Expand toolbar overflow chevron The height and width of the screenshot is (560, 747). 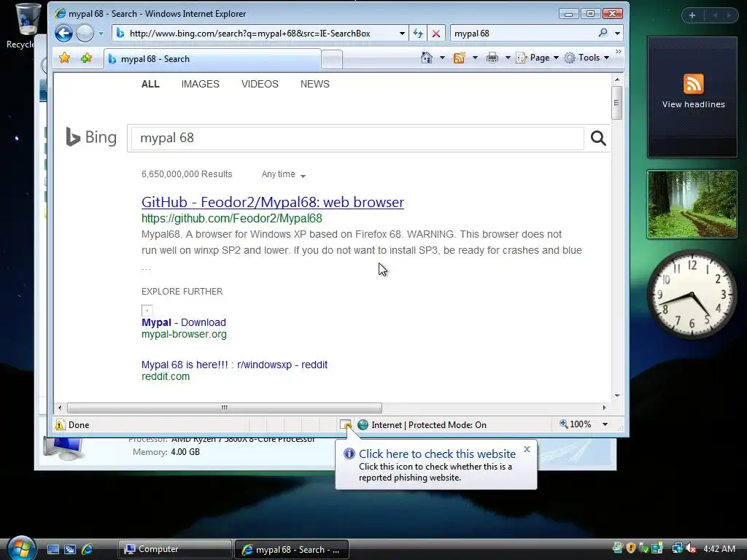(619, 52)
